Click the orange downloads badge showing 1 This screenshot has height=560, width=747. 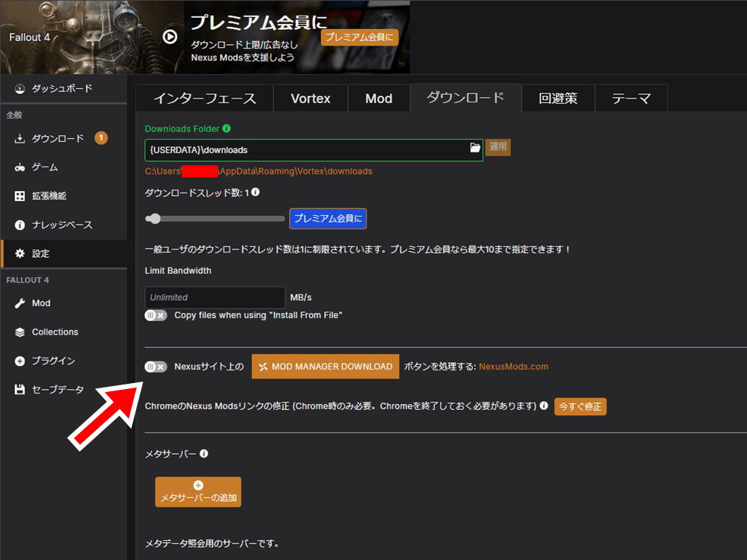tap(101, 138)
